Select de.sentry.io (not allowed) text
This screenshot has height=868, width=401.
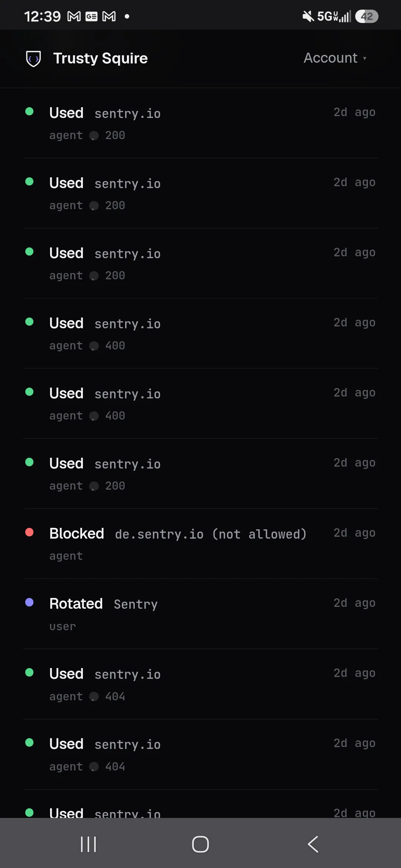click(211, 534)
